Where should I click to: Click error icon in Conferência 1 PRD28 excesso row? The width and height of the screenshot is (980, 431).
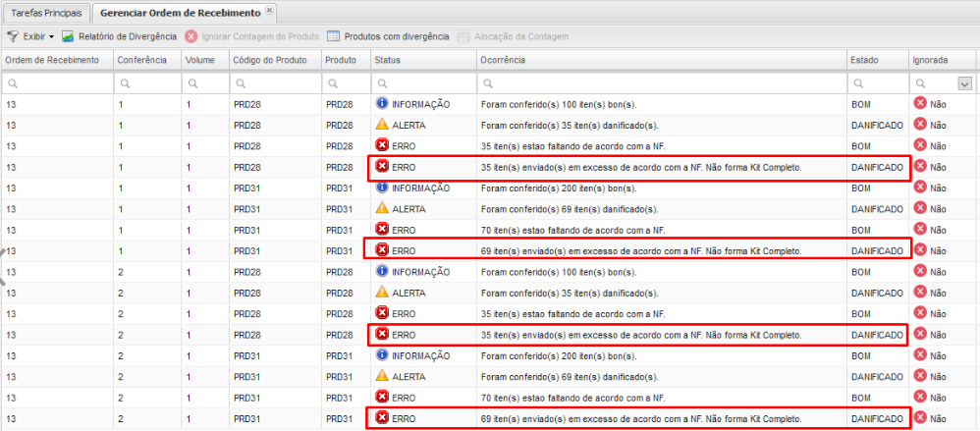coord(383,167)
